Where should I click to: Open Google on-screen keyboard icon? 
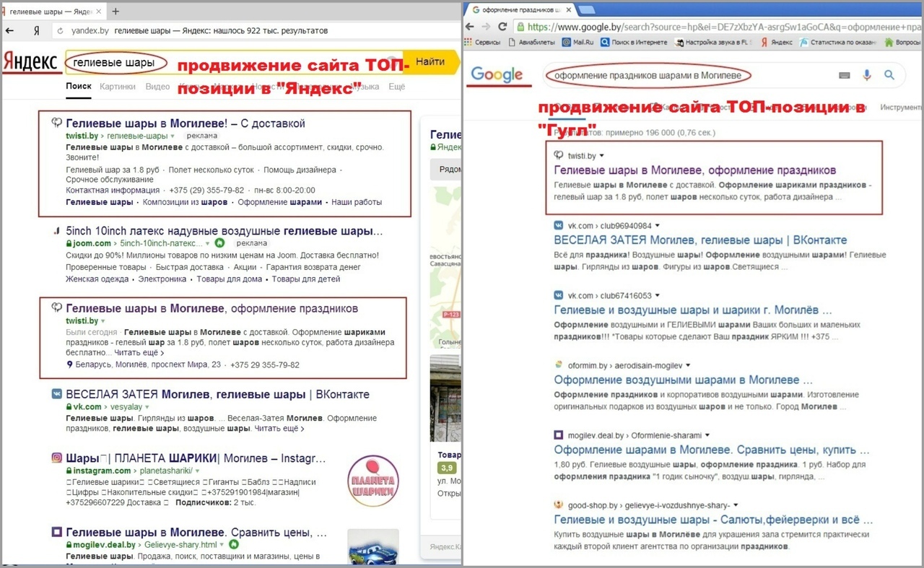(845, 75)
